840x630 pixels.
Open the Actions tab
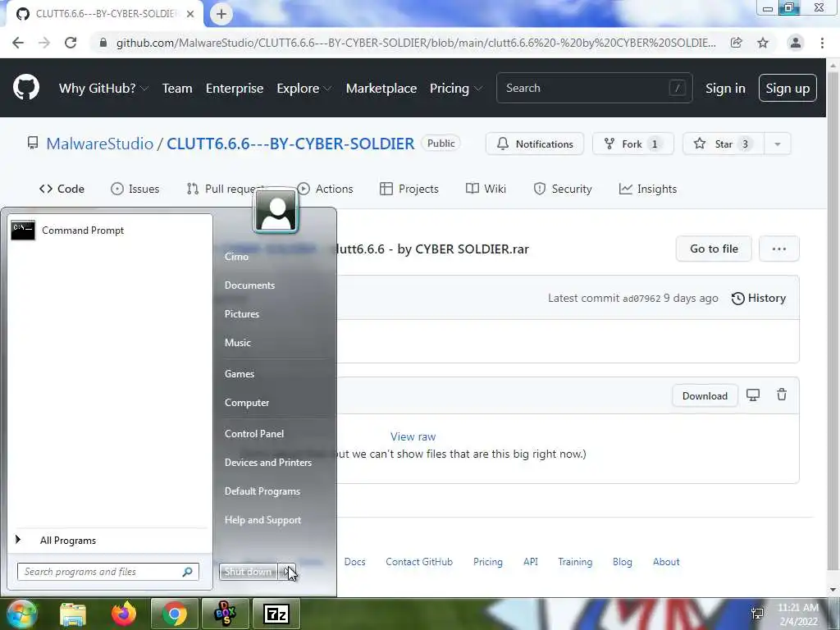(326, 189)
